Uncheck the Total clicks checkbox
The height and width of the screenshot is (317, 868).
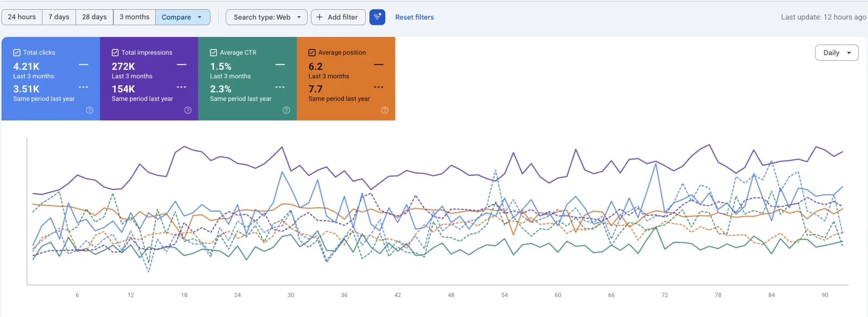17,53
